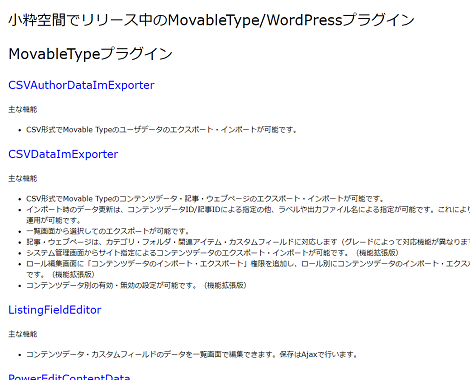Click the bullet starting システム管理画面からサイト指定
470x380 pixels.
point(212,253)
